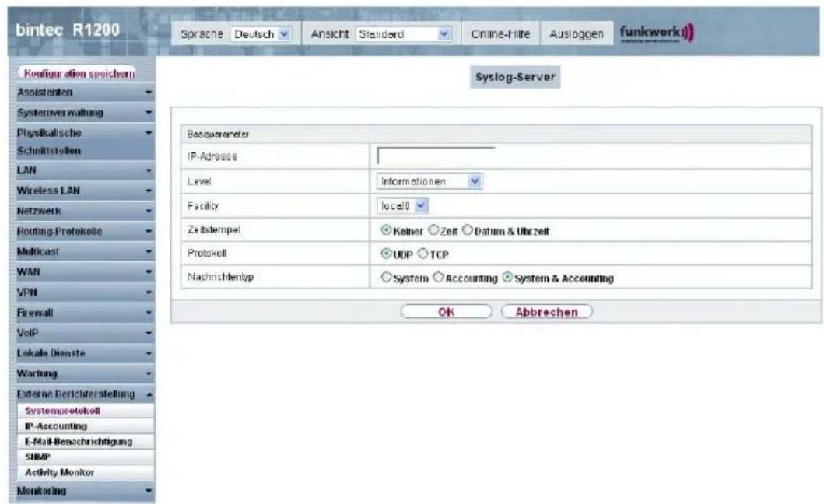Screen dimensions: 824x504
Task: Select Accounting message type radio
Action: pyautogui.click(x=438, y=277)
